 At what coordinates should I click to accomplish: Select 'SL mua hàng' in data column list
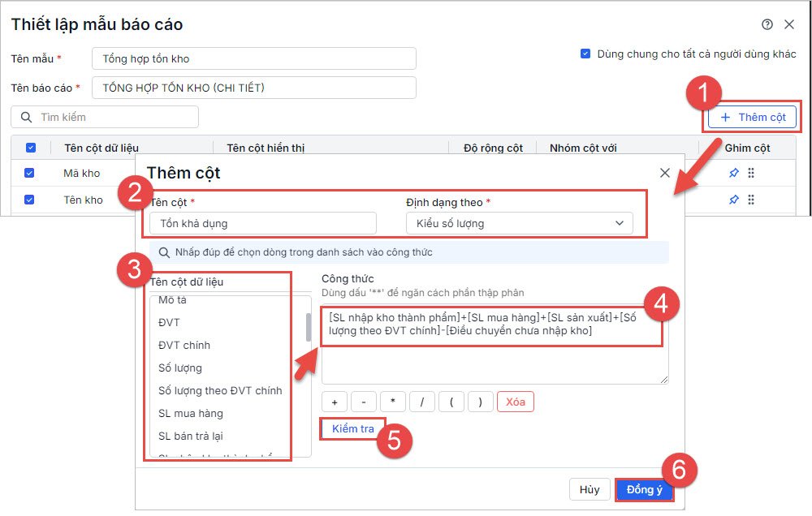[191, 414]
